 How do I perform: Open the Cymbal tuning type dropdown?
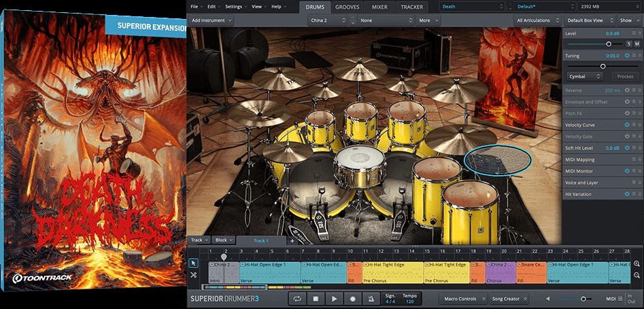click(585, 76)
